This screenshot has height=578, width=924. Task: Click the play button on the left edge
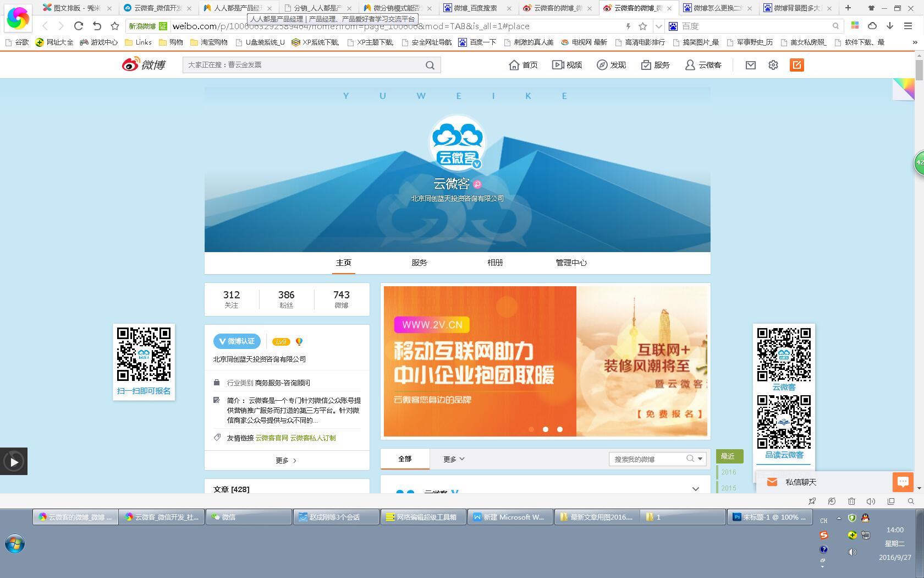tap(14, 462)
